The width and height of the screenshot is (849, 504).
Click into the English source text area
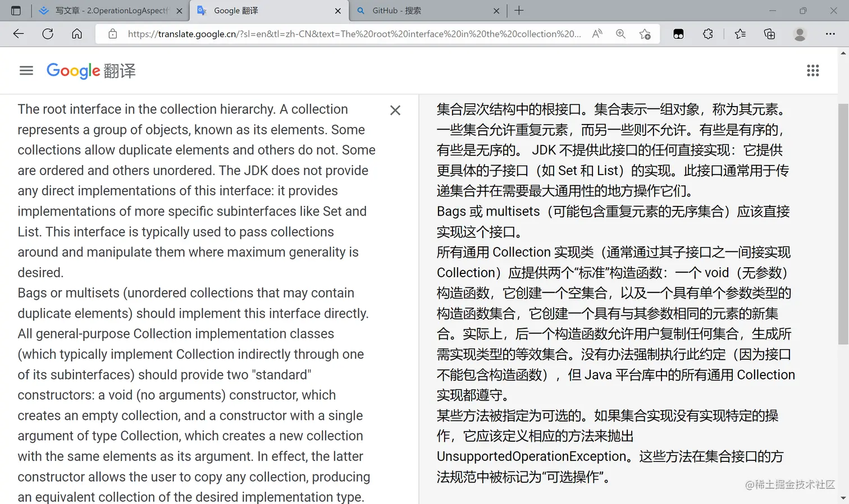(197, 303)
